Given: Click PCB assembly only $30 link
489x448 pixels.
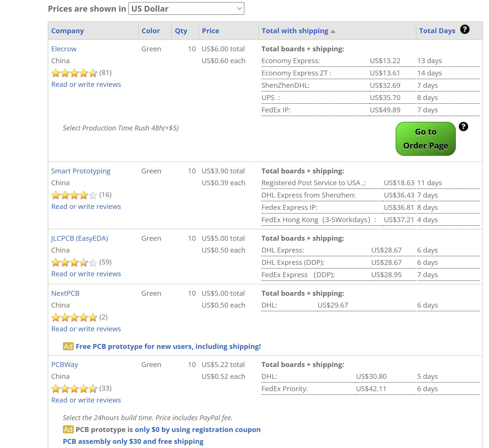Looking at the screenshot, I should [133, 441].
